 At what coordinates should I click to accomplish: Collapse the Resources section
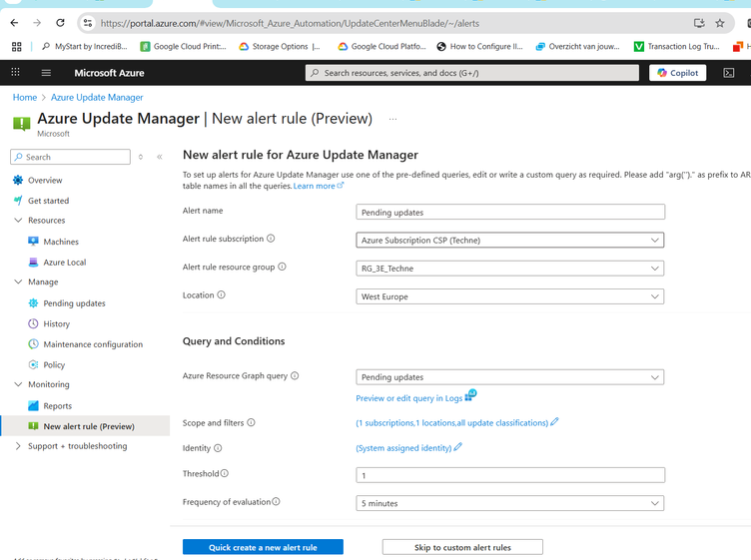tap(18, 221)
